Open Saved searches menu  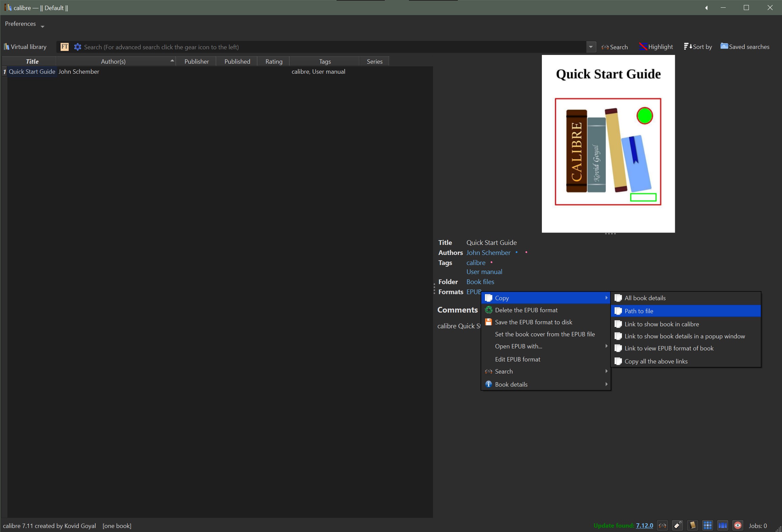tap(744, 47)
